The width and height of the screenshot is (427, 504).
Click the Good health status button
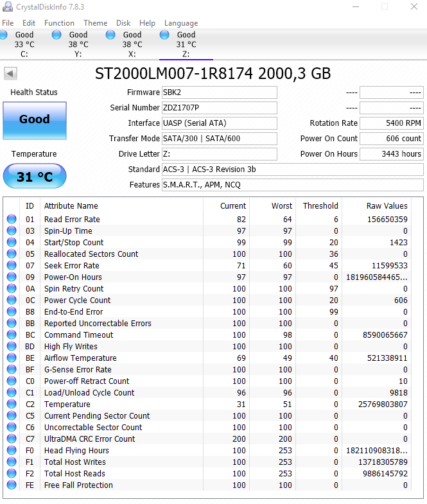(x=35, y=121)
